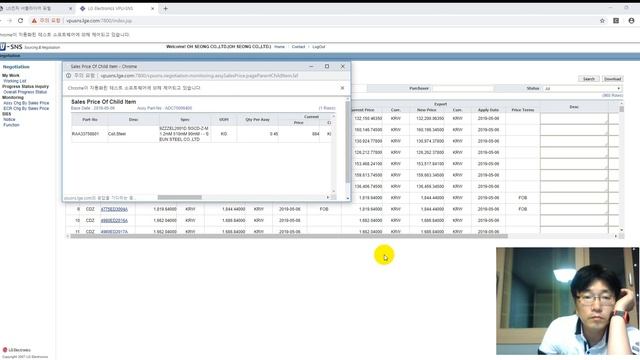The height and width of the screenshot is (360, 640).
Task: Maximize the Sales Price Of Child Item popup
Action: [327, 66]
